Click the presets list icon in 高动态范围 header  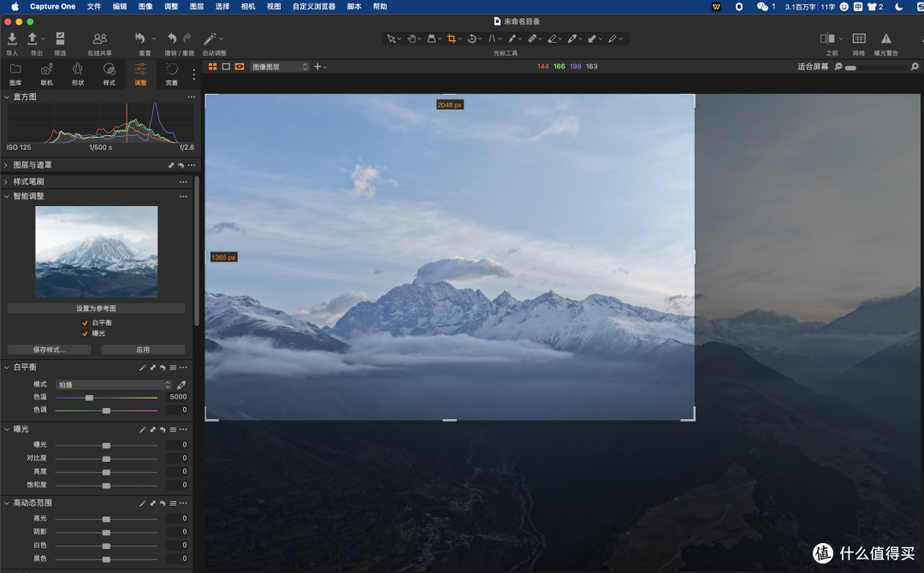[173, 503]
